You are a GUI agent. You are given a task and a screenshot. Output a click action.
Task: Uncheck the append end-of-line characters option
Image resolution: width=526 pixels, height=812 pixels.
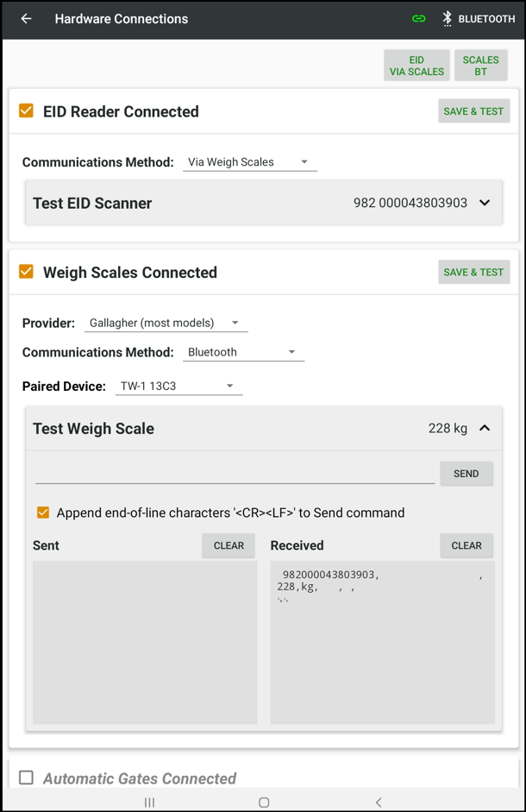click(43, 512)
